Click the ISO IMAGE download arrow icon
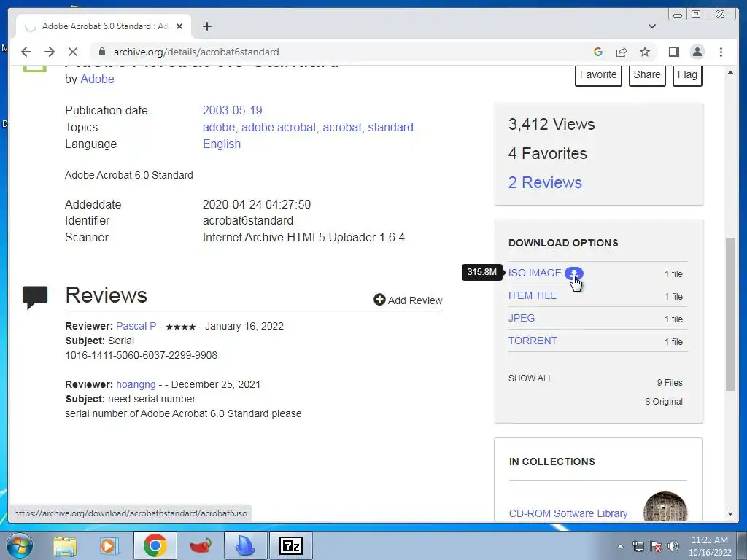Viewport: 747px width, 560px height. pyautogui.click(x=574, y=273)
